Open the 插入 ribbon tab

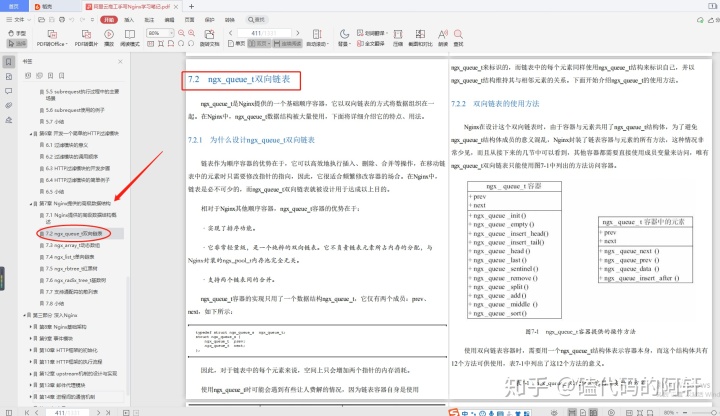[129, 20]
